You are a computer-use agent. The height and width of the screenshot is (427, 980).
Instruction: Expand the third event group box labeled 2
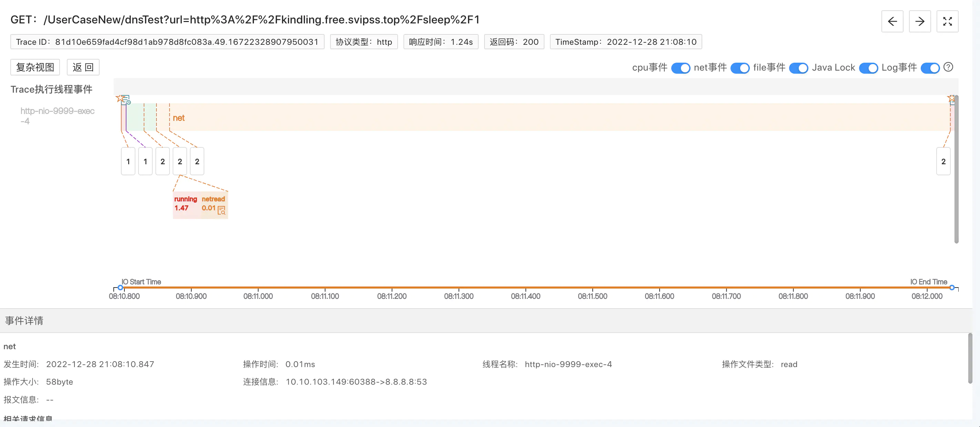point(162,161)
